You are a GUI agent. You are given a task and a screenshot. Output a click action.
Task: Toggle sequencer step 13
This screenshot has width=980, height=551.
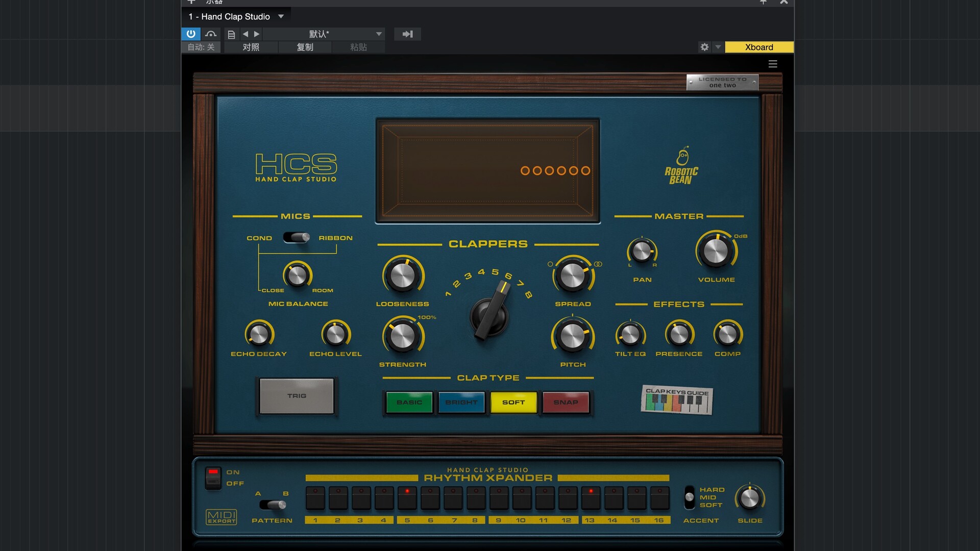[x=591, y=497]
